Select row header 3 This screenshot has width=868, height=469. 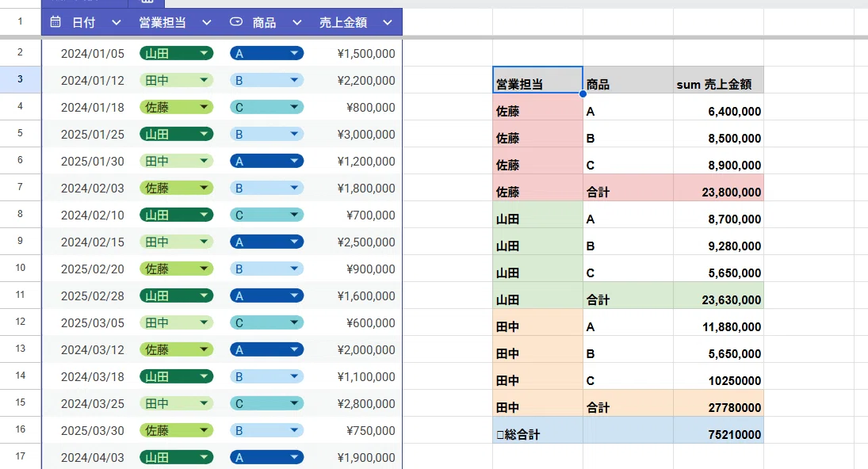coord(21,79)
